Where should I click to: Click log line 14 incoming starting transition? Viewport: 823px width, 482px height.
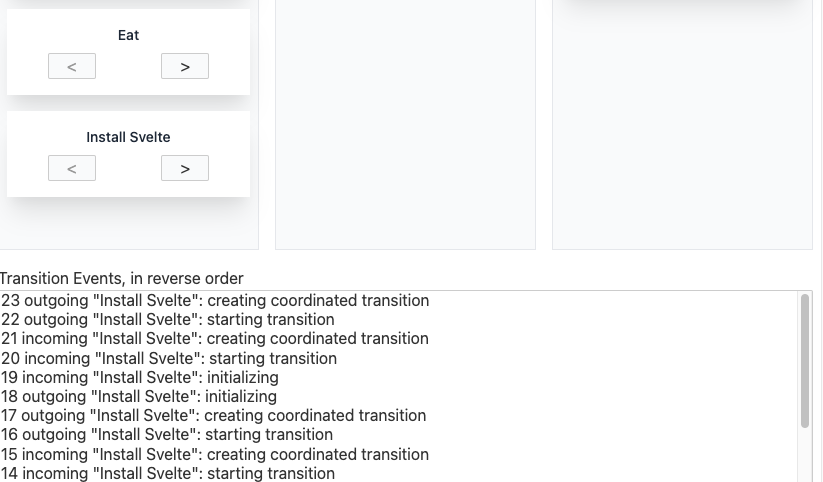[x=168, y=473]
